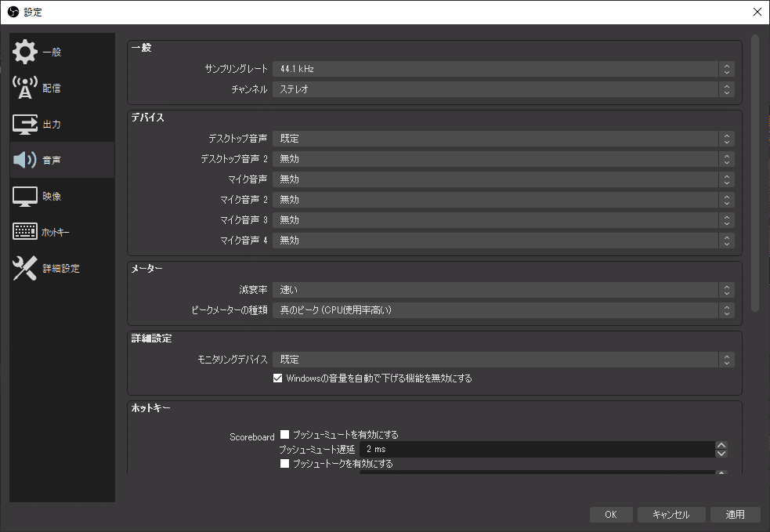This screenshot has width=770, height=532.
Task: Uncheck Windowsの音量を自動で下げる機能を無効にする
Action: 278,378
